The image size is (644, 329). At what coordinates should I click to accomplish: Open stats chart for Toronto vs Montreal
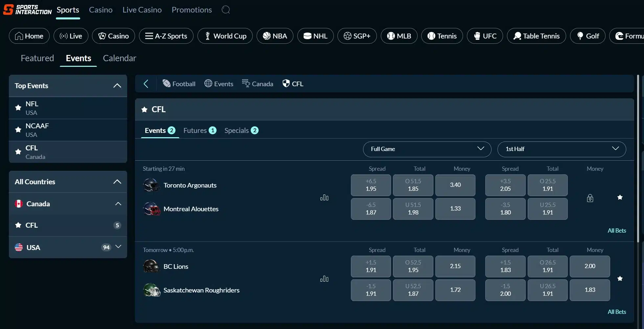point(324,197)
